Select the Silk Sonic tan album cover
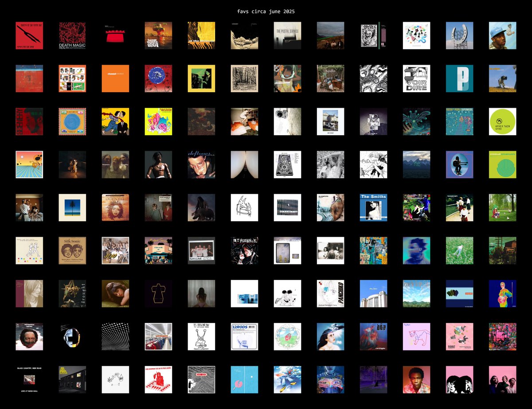This screenshot has width=532, height=409. point(72,250)
